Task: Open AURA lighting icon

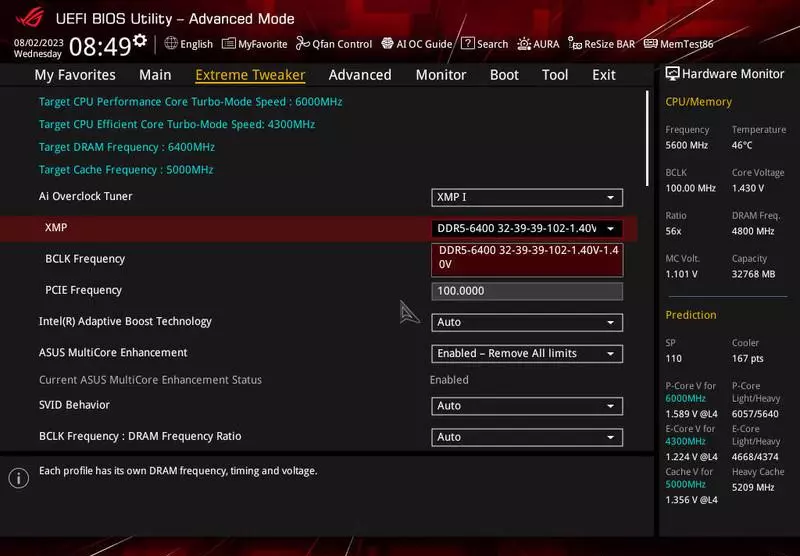Action: pyautogui.click(x=524, y=44)
